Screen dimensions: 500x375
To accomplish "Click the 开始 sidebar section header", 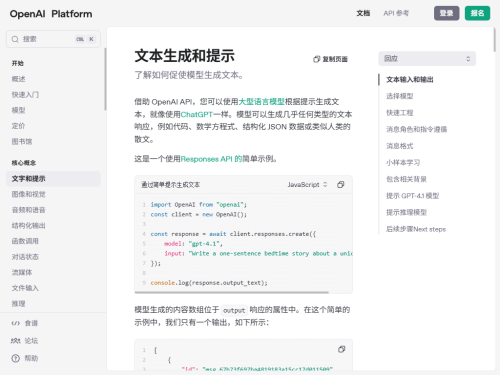I will pos(18,63).
